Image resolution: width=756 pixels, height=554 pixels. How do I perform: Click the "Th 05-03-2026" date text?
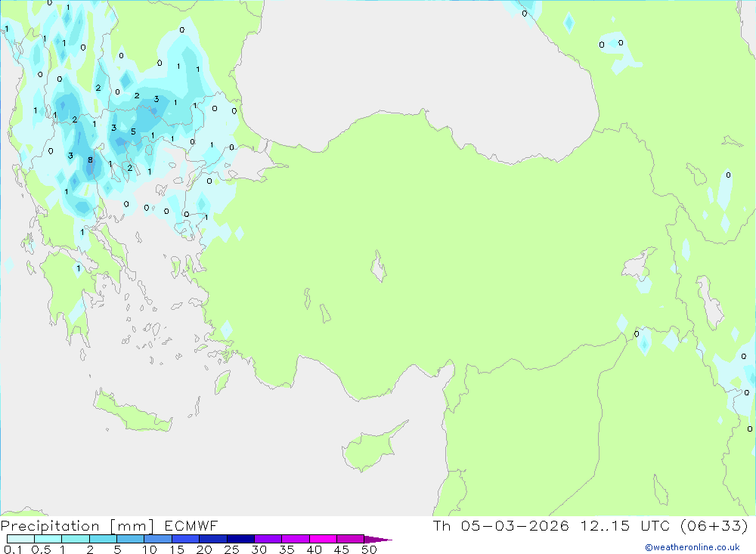pyautogui.click(x=500, y=526)
